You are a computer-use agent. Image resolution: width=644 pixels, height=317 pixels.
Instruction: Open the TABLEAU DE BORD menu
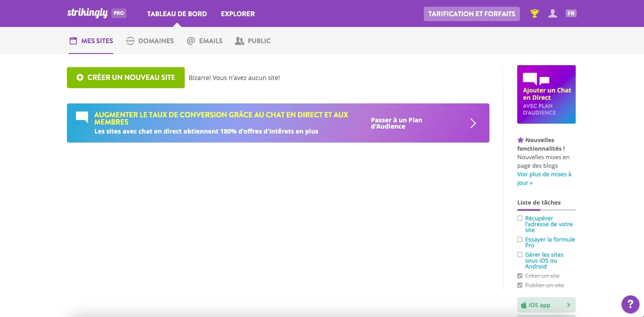(177, 14)
